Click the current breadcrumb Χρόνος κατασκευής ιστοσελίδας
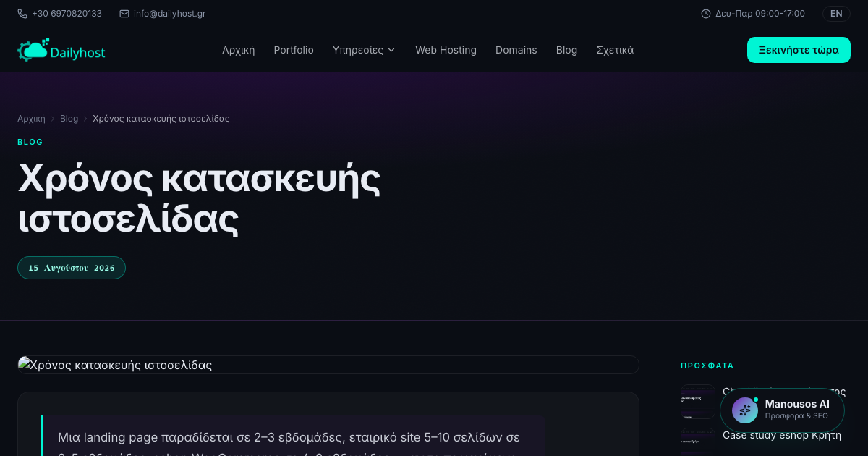This screenshot has width=868, height=456. pyautogui.click(x=161, y=118)
